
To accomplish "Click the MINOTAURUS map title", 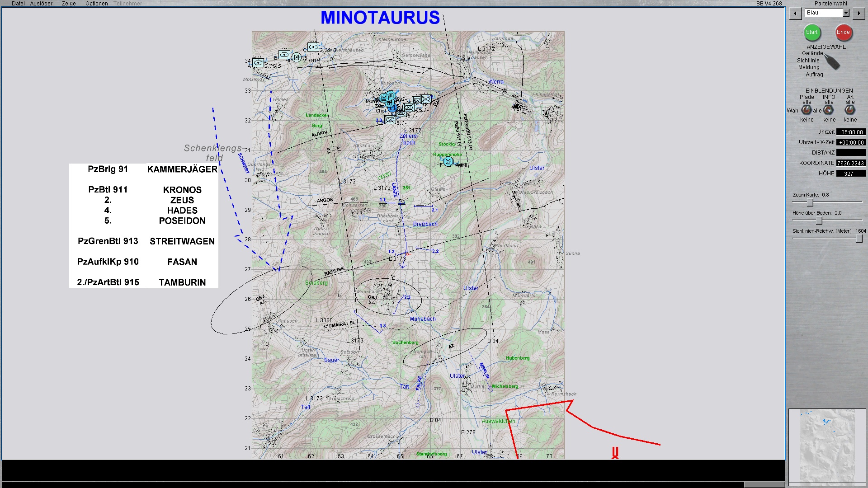I will [380, 18].
